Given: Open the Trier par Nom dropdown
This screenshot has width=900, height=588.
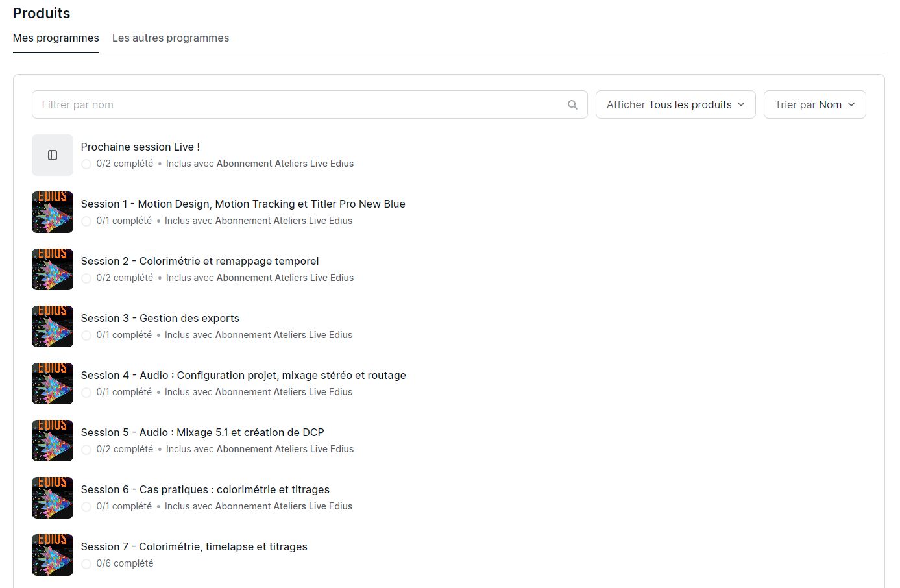Looking at the screenshot, I should pos(814,104).
